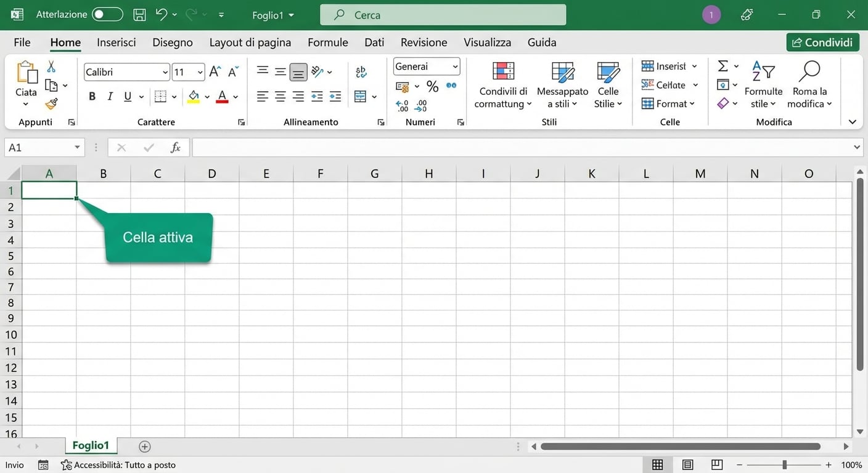Image resolution: width=868 pixels, height=473 pixels.
Task: Click the merge cells icon
Action: pos(361,97)
